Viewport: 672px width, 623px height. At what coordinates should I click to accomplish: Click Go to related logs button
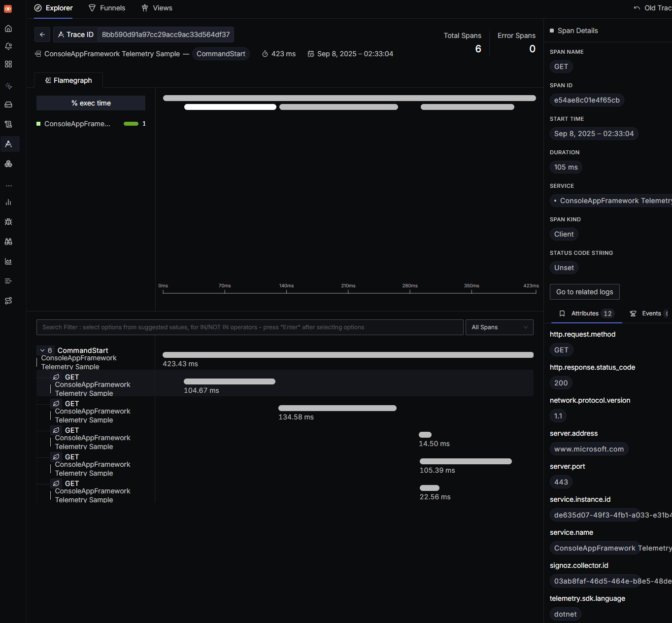point(585,292)
